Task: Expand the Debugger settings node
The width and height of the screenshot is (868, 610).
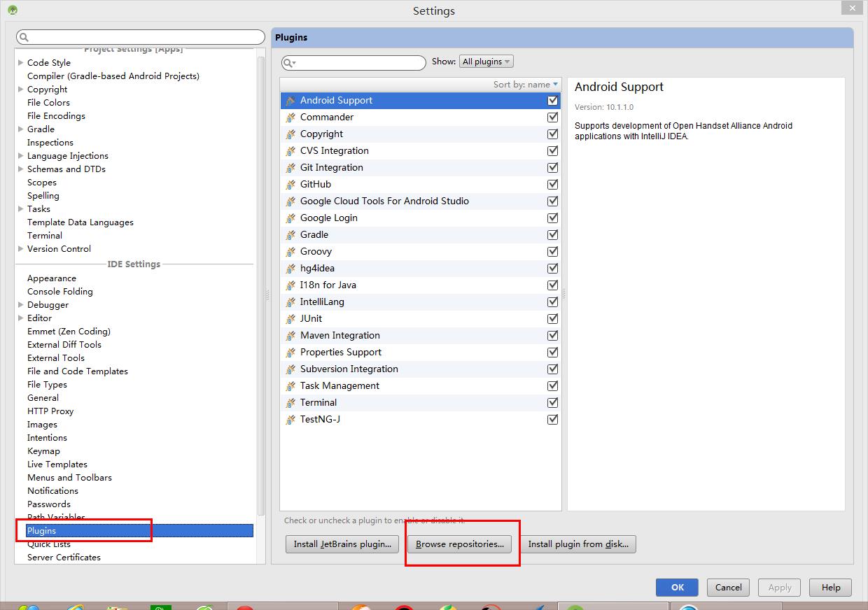Action: [x=21, y=304]
